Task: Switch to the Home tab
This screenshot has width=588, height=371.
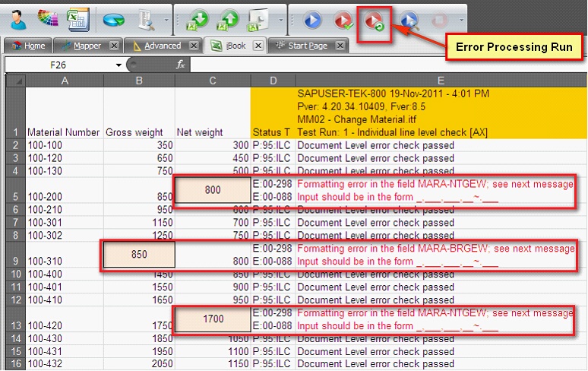Action: point(28,46)
